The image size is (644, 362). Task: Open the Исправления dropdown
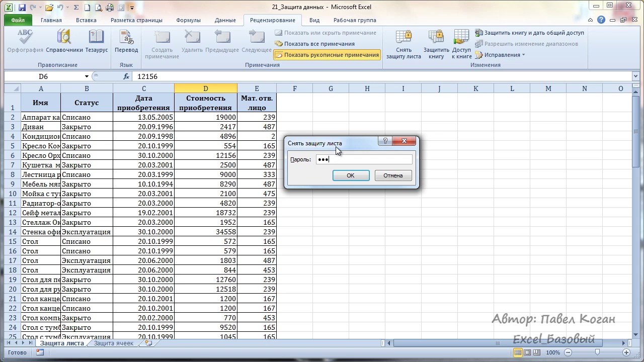coord(500,55)
